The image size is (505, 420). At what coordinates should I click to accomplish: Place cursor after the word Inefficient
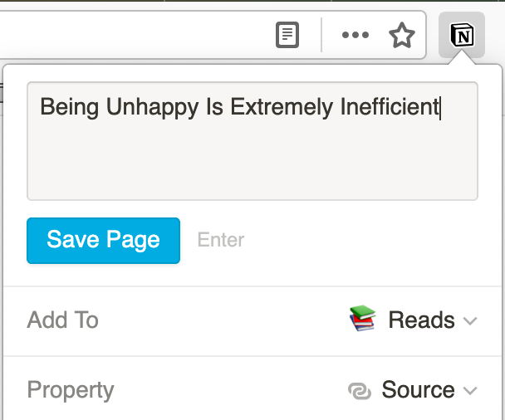pyautogui.click(x=440, y=107)
